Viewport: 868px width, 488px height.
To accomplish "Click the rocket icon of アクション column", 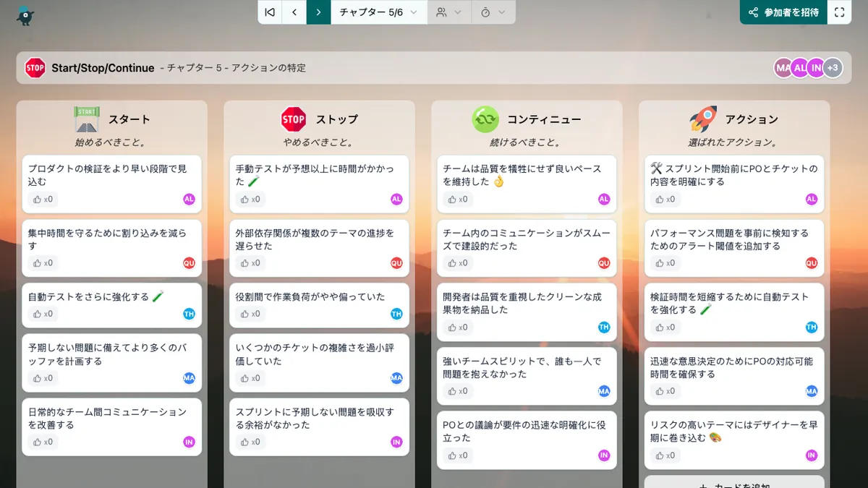I will pyautogui.click(x=702, y=119).
